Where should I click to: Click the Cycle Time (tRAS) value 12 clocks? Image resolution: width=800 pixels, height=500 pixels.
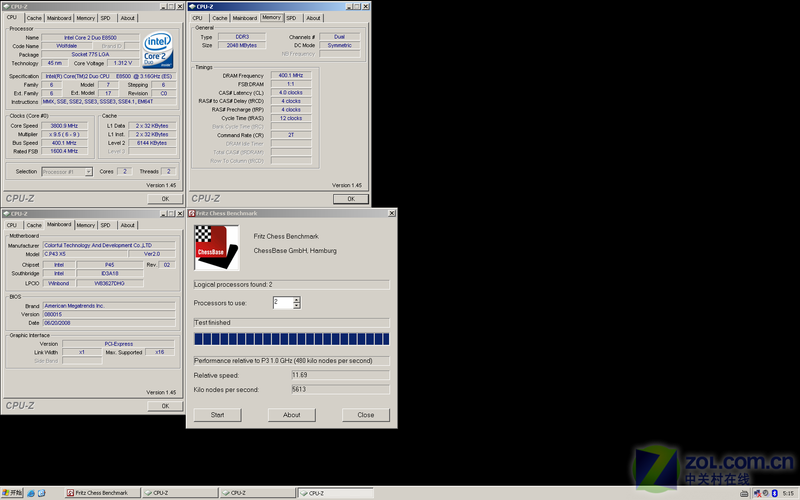tap(291, 118)
